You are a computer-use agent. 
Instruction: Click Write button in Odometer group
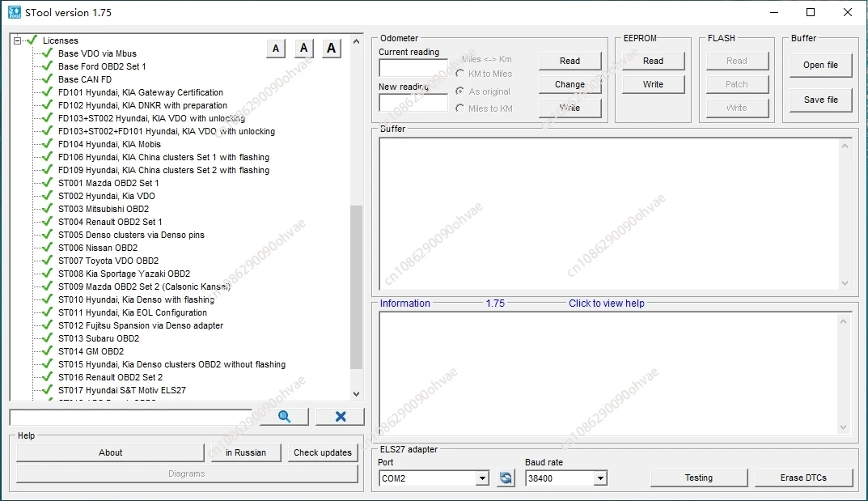(569, 108)
